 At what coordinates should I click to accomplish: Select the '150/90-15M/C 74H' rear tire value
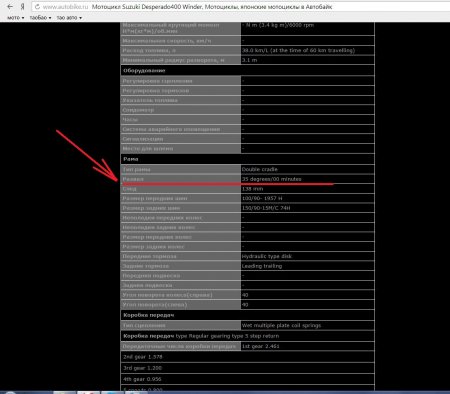click(x=266, y=208)
